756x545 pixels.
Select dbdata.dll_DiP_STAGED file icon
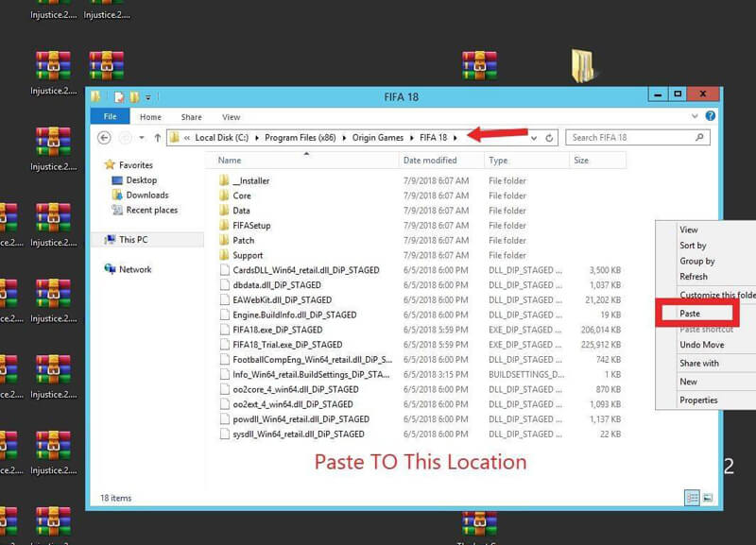coord(224,285)
